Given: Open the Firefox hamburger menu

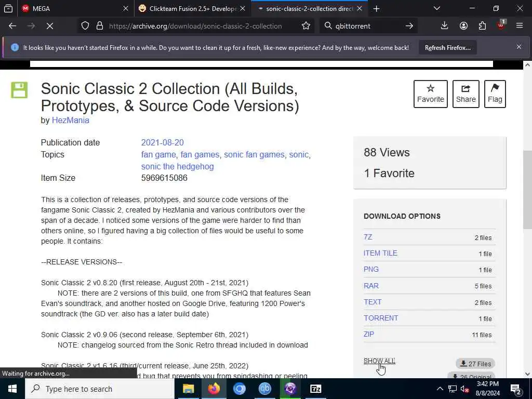Looking at the screenshot, I should tap(520, 26).
